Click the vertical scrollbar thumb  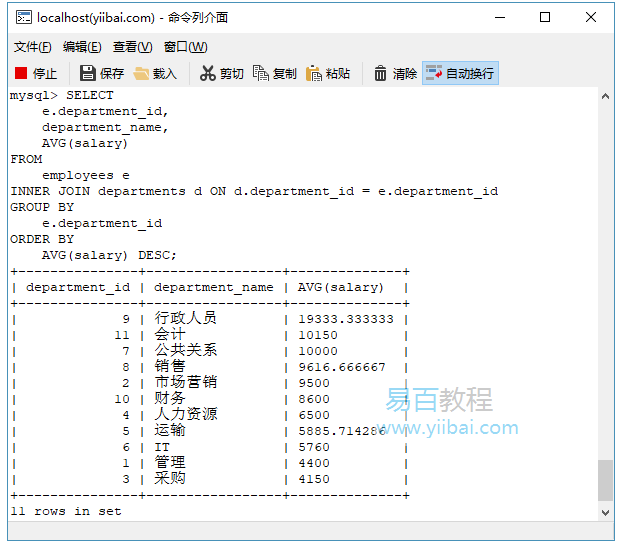(x=605, y=480)
